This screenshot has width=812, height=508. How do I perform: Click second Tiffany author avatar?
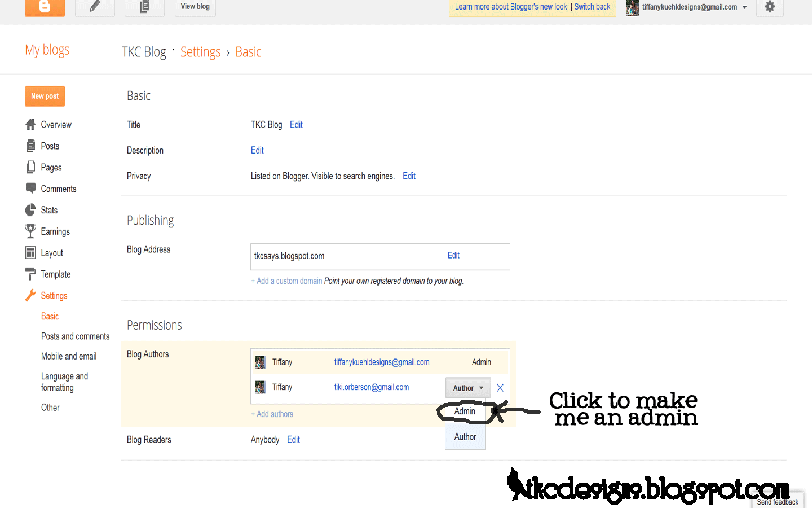click(x=260, y=387)
